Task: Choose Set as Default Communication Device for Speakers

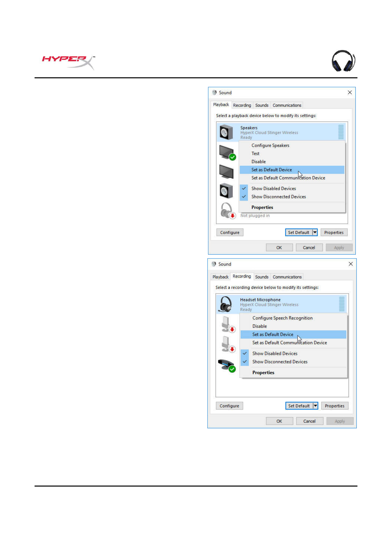Action: (292, 178)
